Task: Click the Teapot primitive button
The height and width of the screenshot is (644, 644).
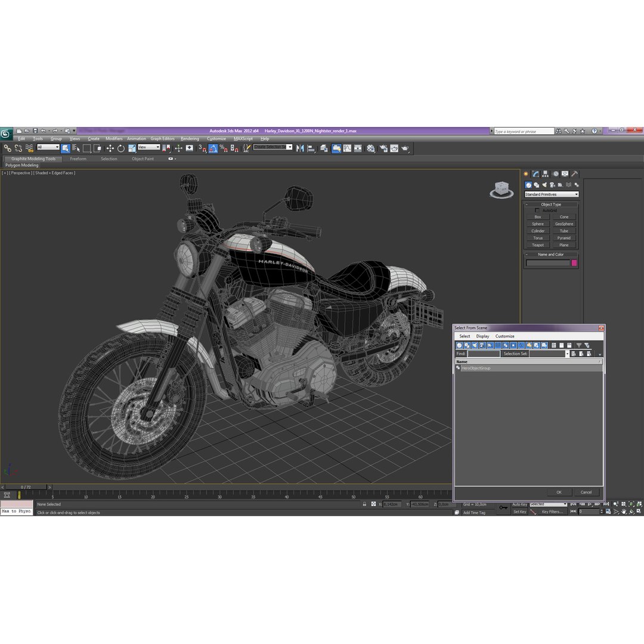Action: pos(538,245)
